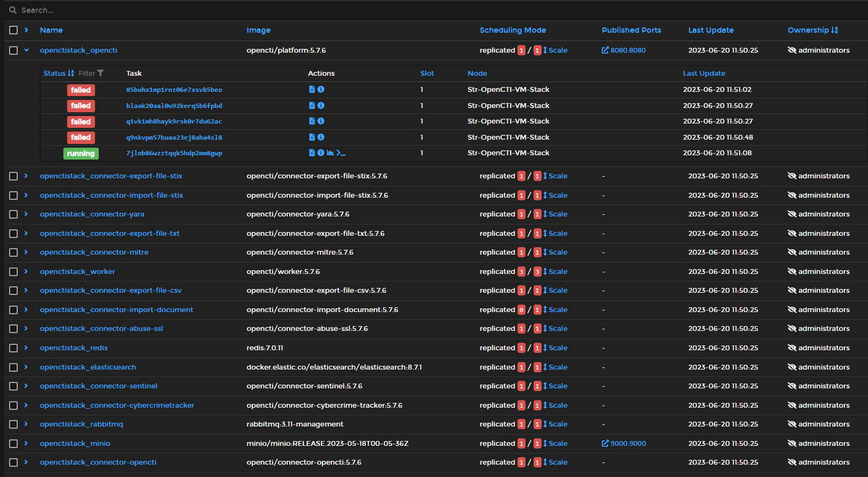This screenshot has width=868, height=477.
Task: Sort tasks by Status column
Action: (59, 73)
